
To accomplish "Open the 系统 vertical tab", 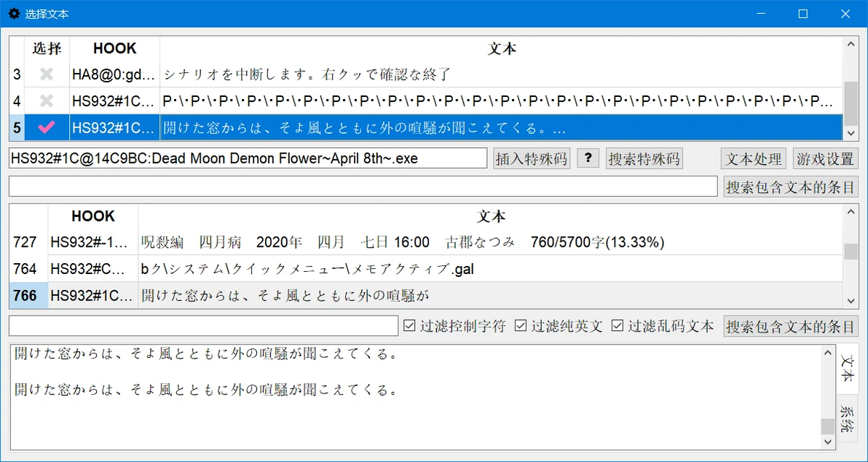I will click(847, 419).
